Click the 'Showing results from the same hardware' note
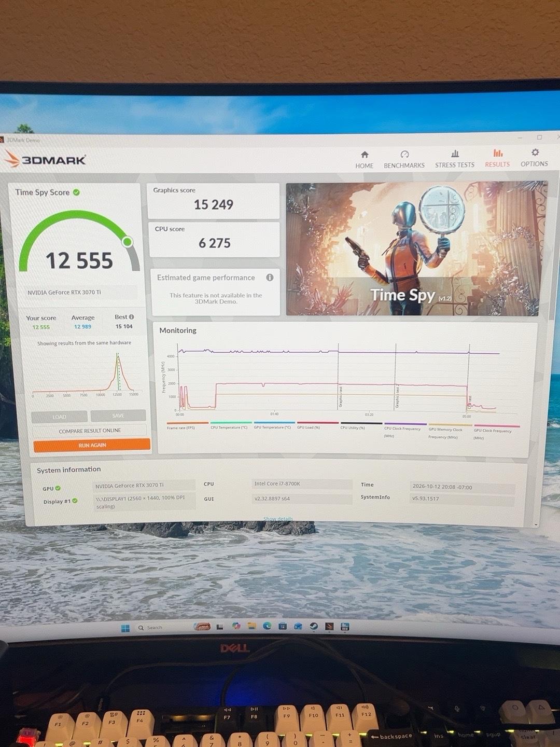Image resolution: width=560 pixels, height=747 pixels. click(x=84, y=343)
